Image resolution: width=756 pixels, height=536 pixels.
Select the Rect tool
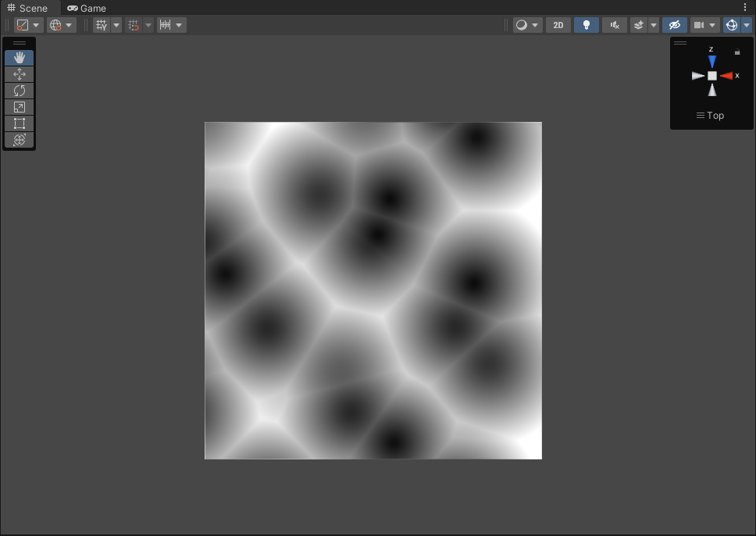pos(20,123)
